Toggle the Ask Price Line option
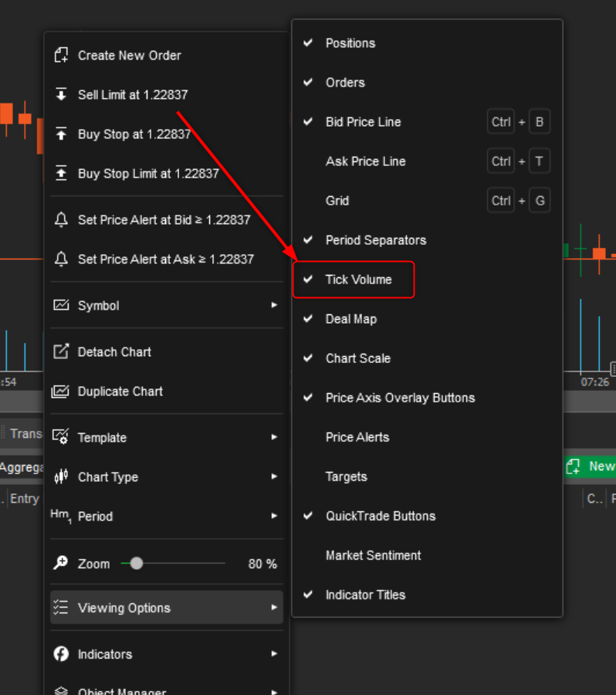This screenshot has width=616, height=695. coord(365,161)
